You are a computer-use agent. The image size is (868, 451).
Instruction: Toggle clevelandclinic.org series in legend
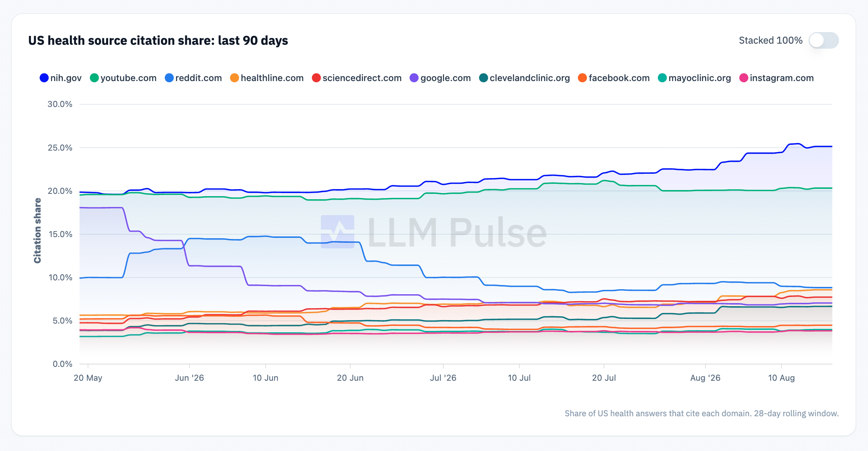[x=530, y=78]
